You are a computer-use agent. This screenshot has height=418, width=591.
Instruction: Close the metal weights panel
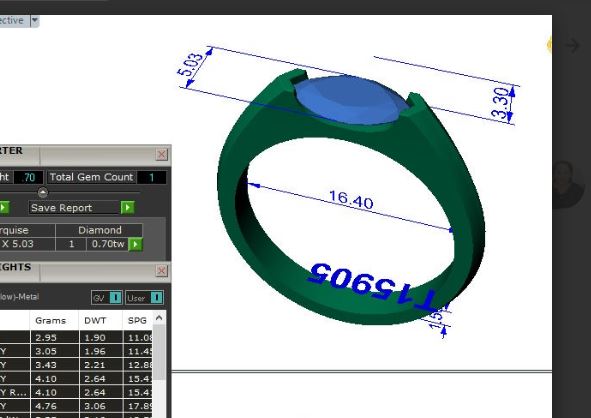pyautogui.click(x=162, y=271)
